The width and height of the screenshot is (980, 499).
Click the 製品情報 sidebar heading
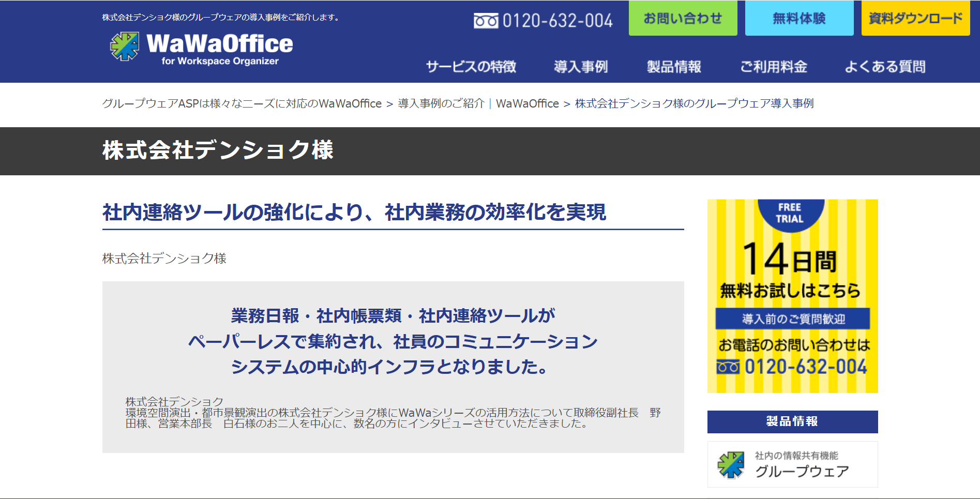(x=792, y=421)
